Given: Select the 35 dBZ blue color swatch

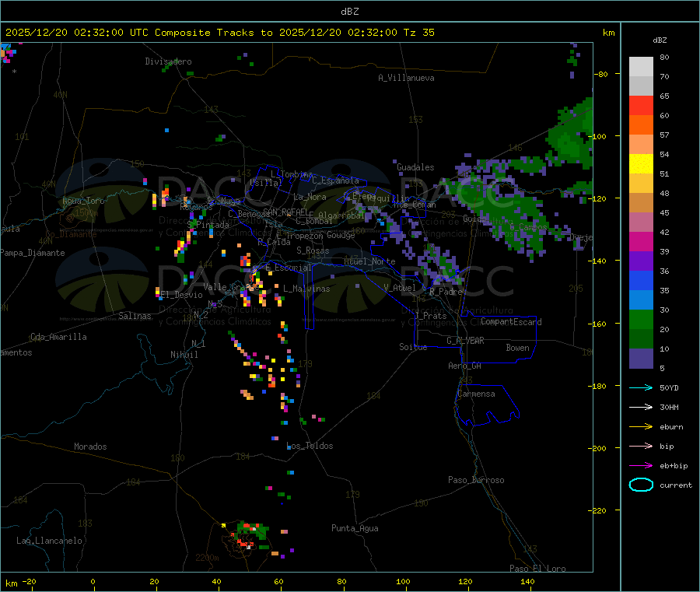Looking at the screenshot, I should [x=641, y=300].
